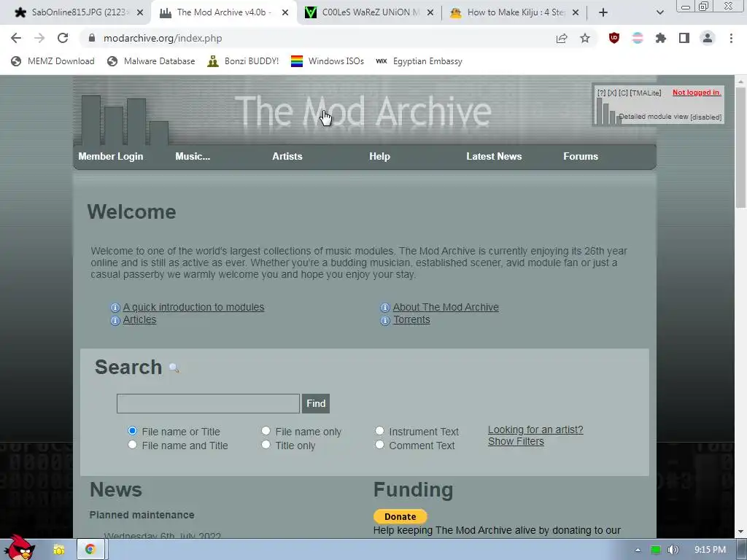Click info icon beside Articles link
This screenshot has height=560, width=747.
click(115, 321)
